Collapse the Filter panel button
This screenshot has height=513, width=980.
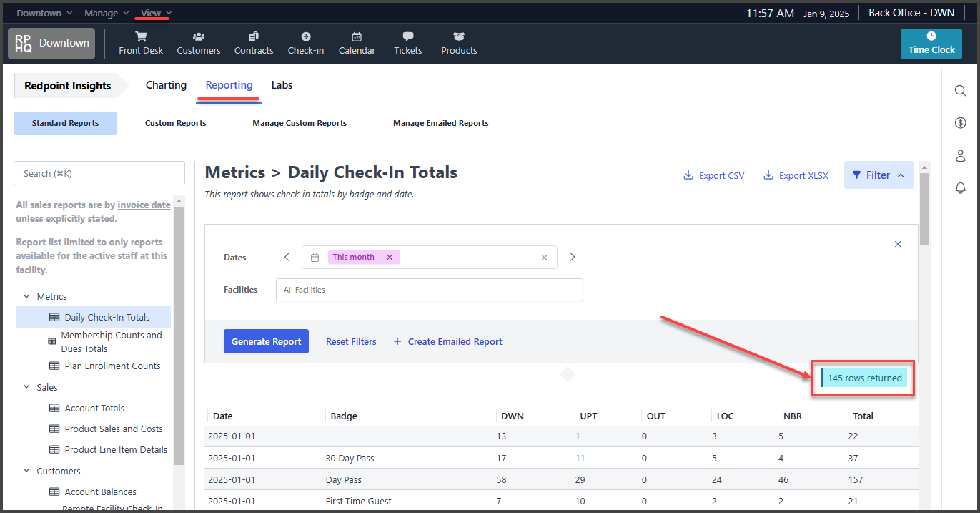tap(878, 175)
